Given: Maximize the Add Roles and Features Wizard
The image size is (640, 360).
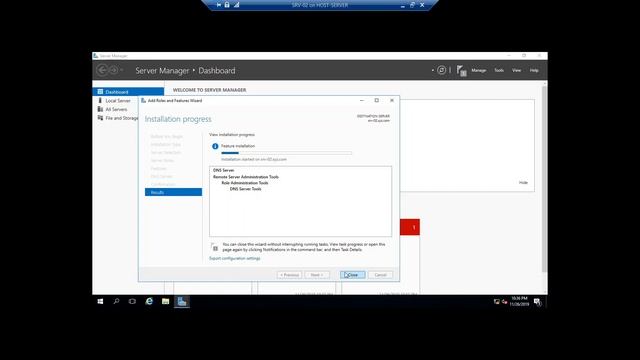Looking at the screenshot, I should [377, 100].
